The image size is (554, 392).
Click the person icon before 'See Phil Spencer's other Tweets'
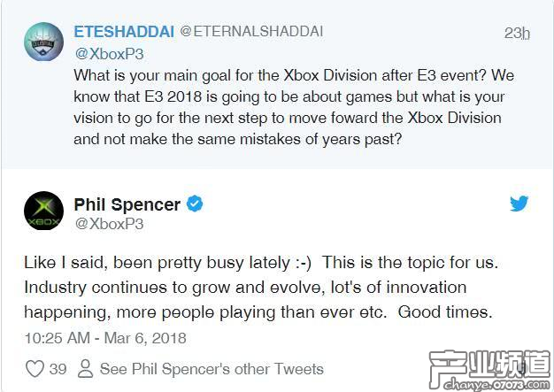[86, 369]
